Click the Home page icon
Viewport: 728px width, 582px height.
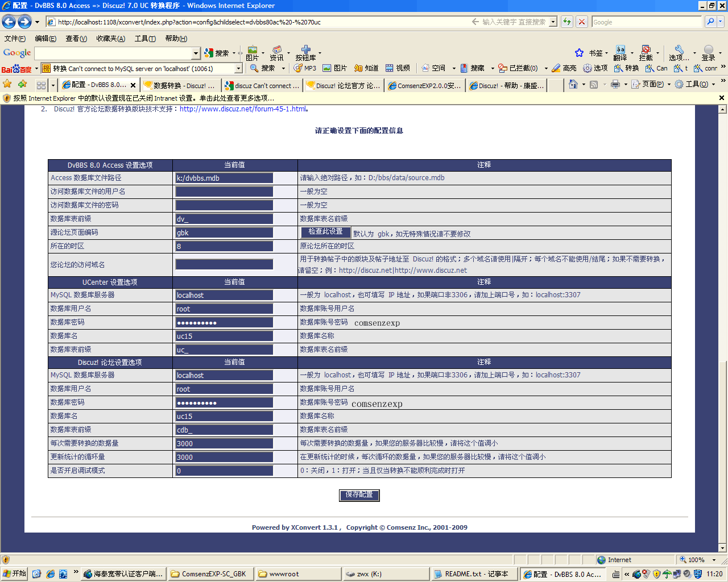573,84
